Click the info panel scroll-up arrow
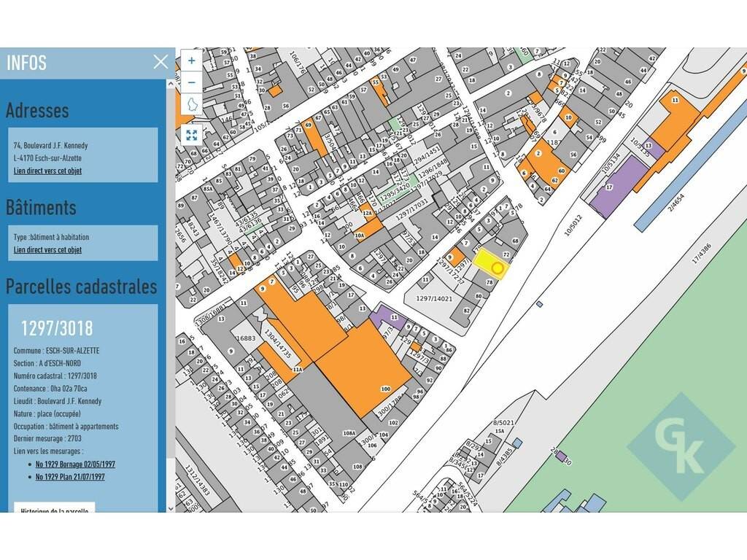747x560 pixels. tap(172, 84)
